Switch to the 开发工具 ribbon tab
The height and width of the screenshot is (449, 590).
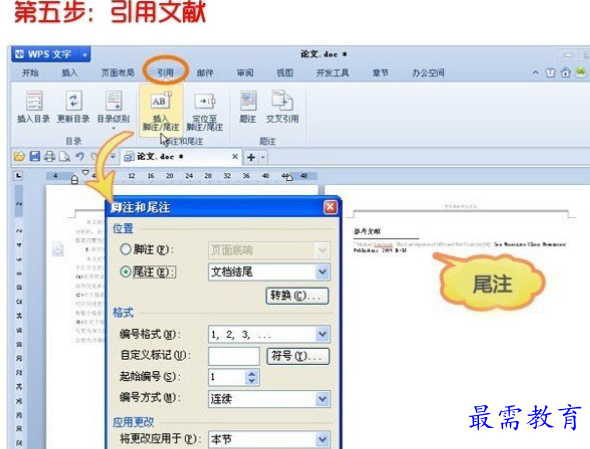pos(333,73)
